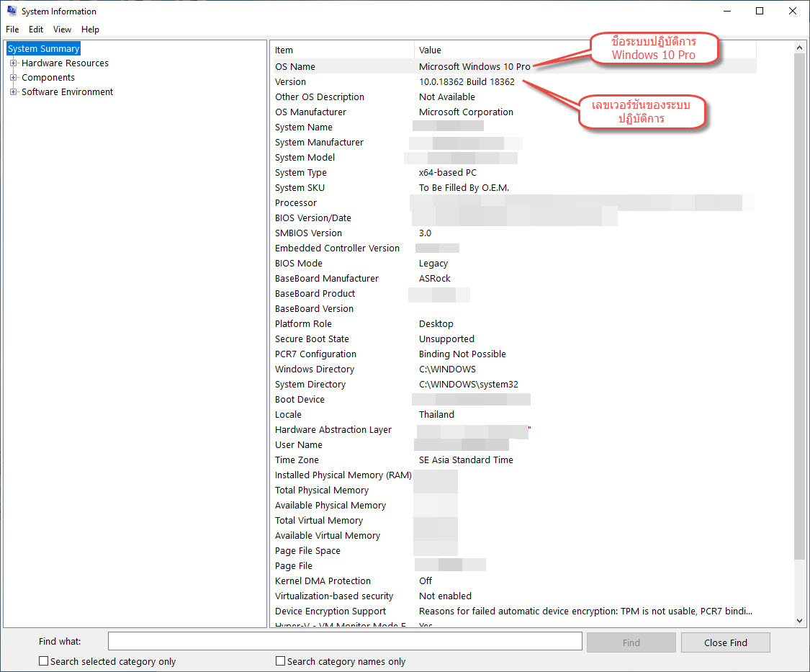Image resolution: width=810 pixels, height=672 pixels.
Task: Select System Summary in the tree
Action: [43, 48]
